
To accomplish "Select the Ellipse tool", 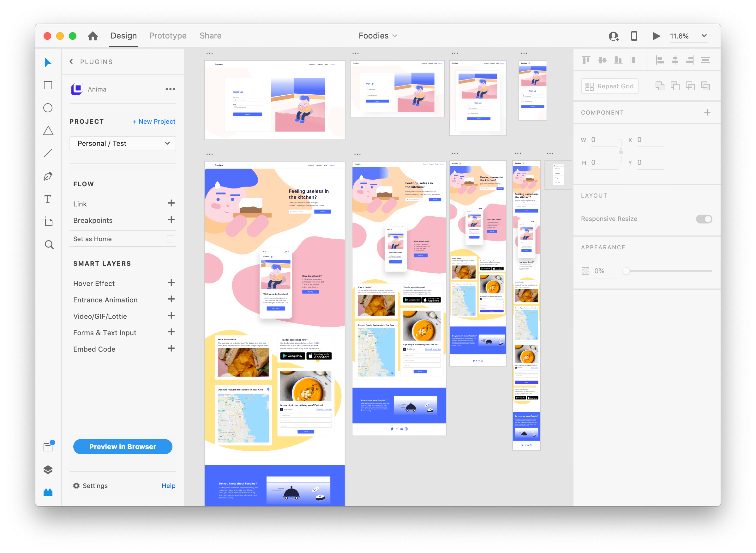I will click(48, 108).
